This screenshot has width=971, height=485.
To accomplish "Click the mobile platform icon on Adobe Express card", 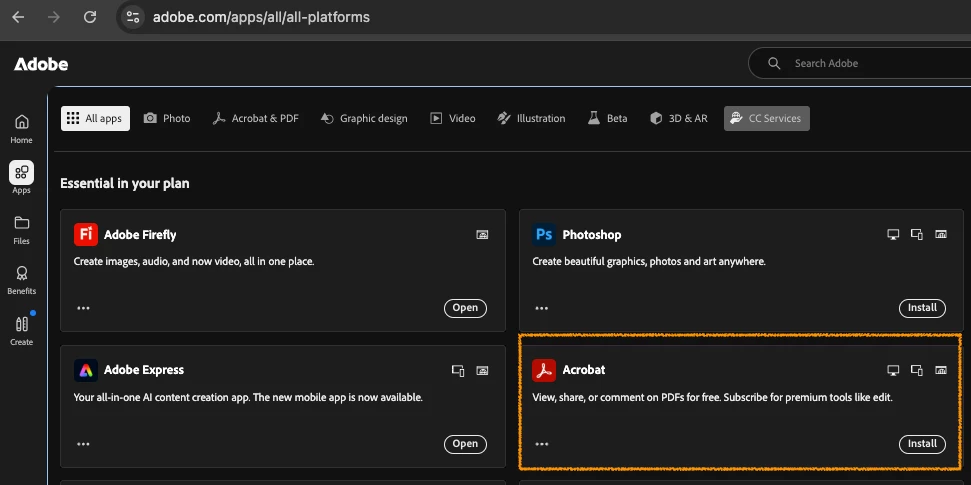I will tap(458, 370).
